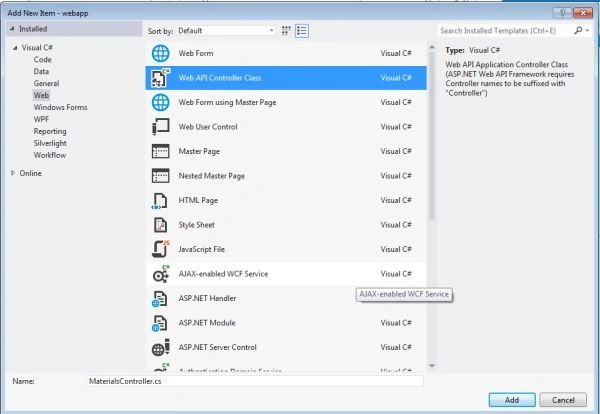Select Web Form using Master Page label
Screen dimensions: 600x414
(227, 103)
